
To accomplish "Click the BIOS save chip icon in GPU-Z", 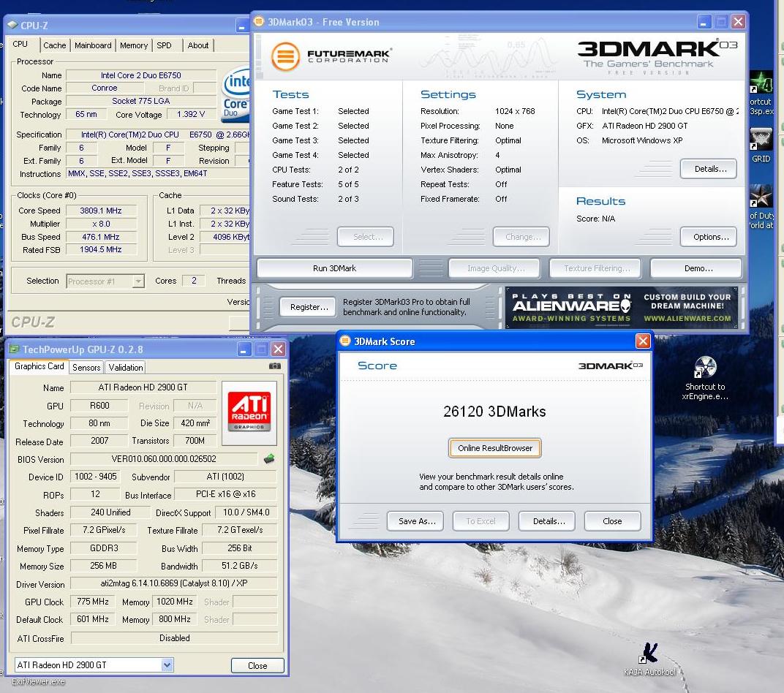I will 269,458.
